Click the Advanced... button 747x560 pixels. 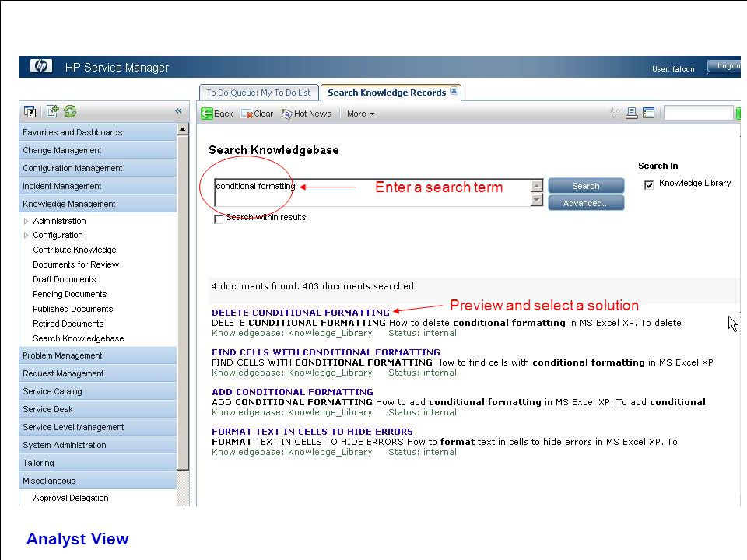click(x=586, y=203)
